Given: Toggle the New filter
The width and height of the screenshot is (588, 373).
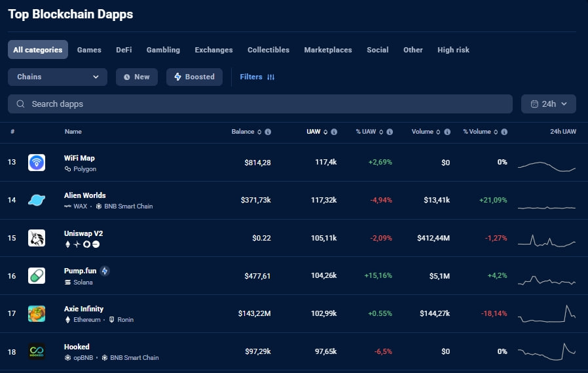Looking at the screenshot, I should pyautogui.click(x=136, y=77).
